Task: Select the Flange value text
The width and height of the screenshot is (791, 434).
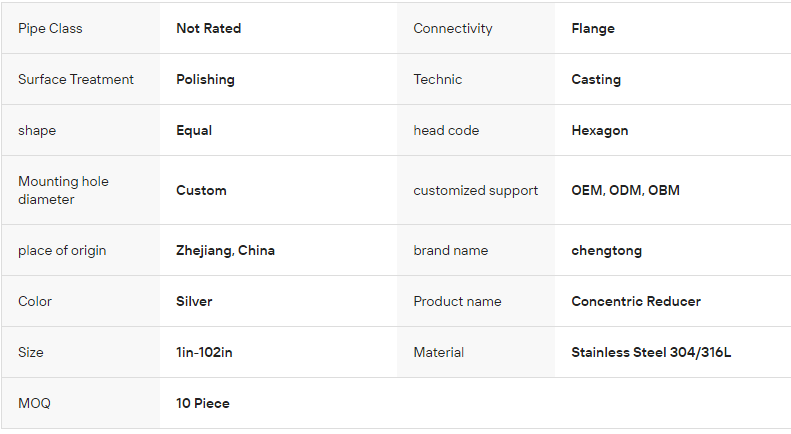Action: coord(593,29)
